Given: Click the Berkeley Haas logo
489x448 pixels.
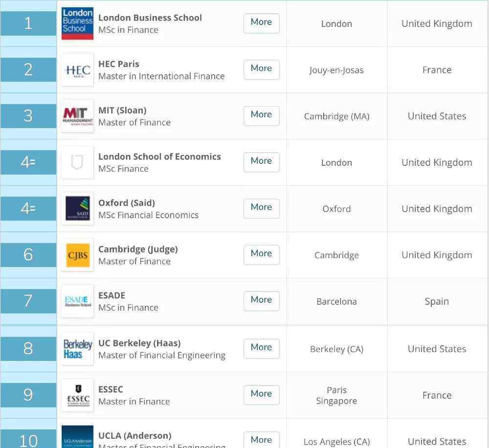Looking at the screenshot, I should pos(77,349).
